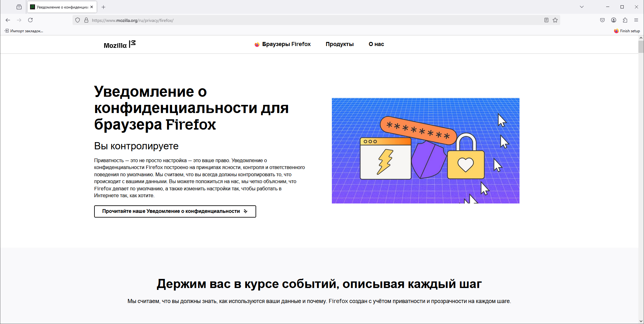The height and width of the screenshot is (324, 644).
Task: Go to Mozilla logo homepage link
Action: coord(120,45)
